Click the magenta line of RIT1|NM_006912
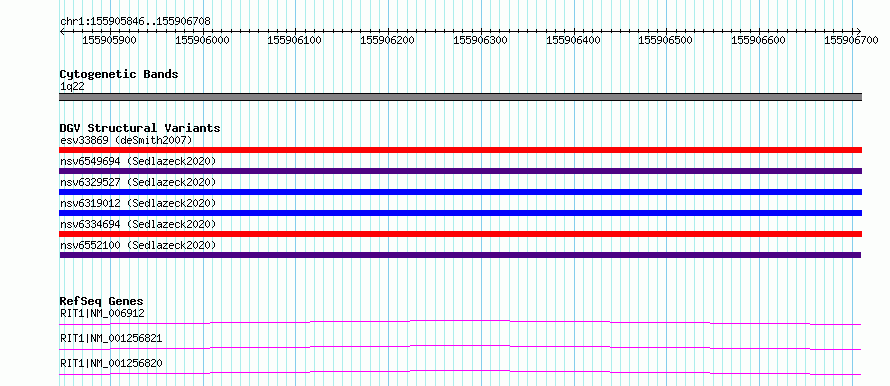Image resolution: width=890 pixels, height=386 pixels. click(x=460, y=321)
